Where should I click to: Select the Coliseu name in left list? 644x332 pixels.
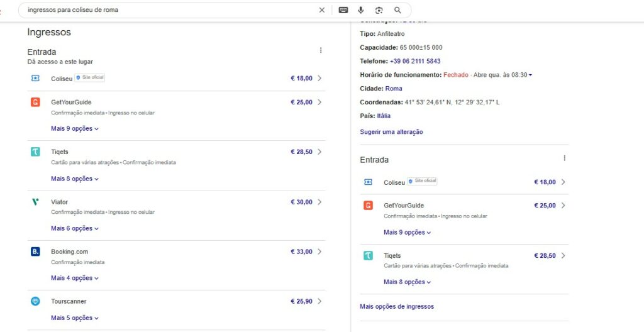(x=62, y=79)
